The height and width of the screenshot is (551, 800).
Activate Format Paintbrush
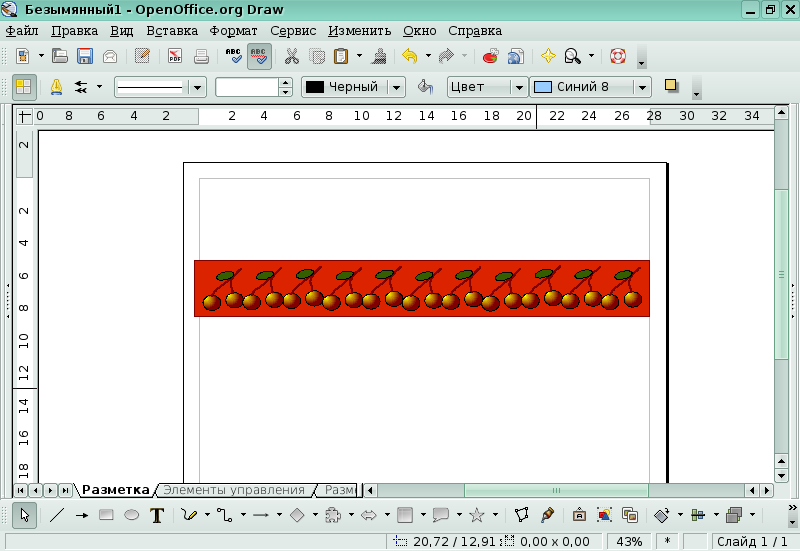[x=379, y=56]
